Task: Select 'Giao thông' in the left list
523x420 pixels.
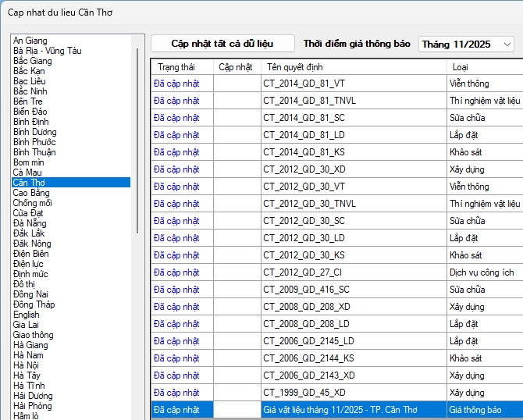Action: (34, 335)
